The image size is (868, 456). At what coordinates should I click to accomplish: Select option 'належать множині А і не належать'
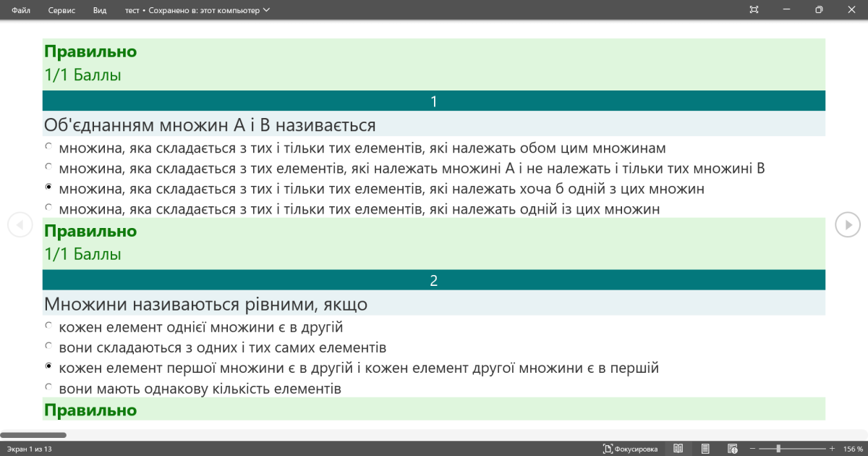coord(48,166)
